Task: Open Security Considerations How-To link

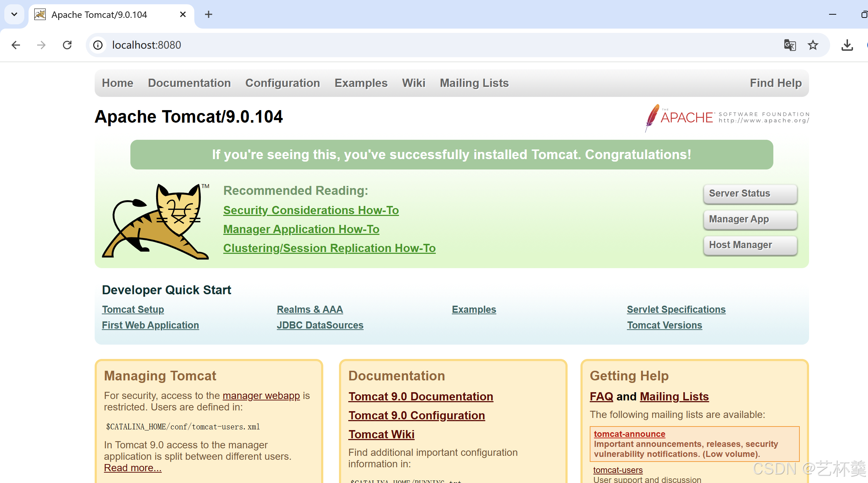Action: tap(311, 210)
